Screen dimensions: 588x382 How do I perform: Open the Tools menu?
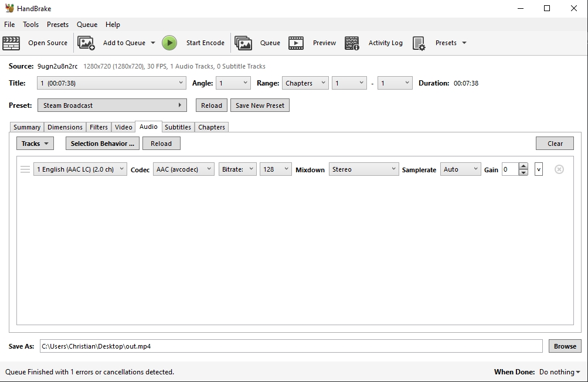pos(30,25)
